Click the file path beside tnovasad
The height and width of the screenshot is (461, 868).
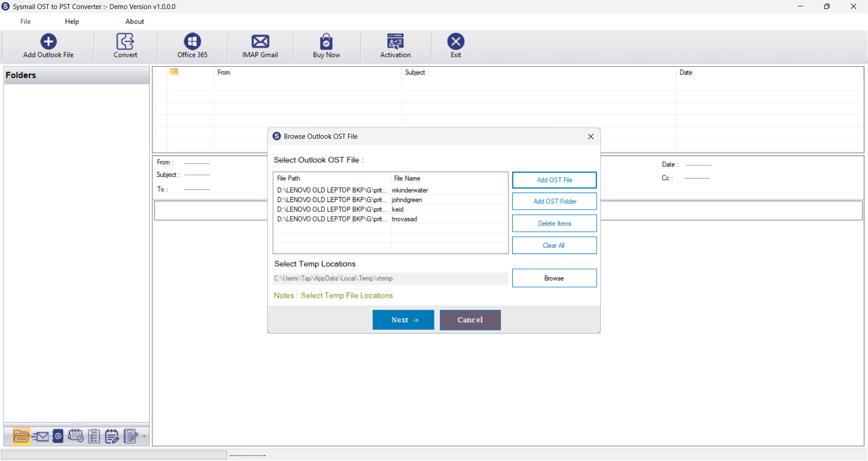(x=332, y=219)
